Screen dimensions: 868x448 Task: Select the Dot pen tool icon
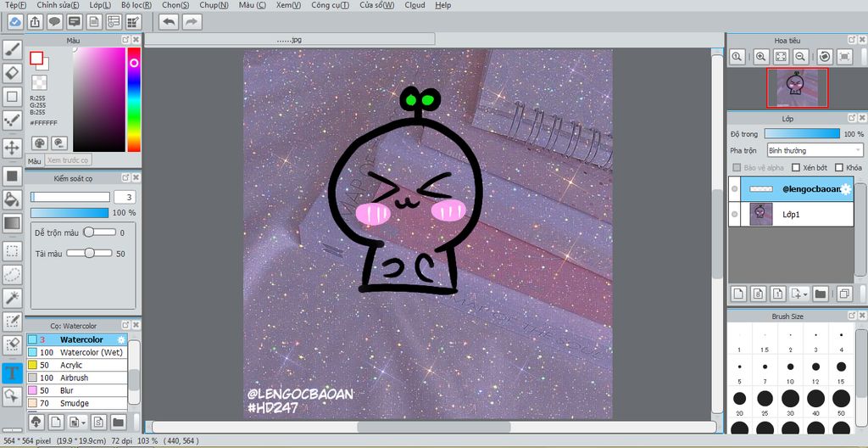[x=12, y=119]
